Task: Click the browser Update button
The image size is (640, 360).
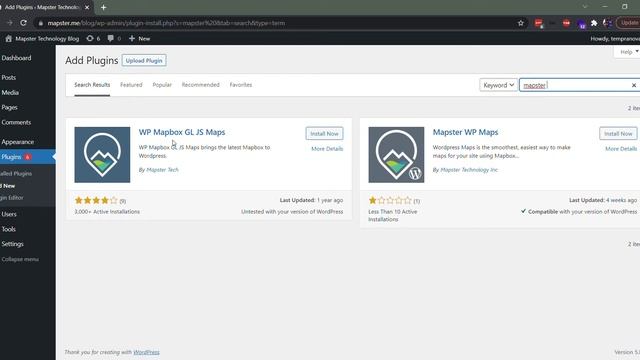Action: click(629, 23)
